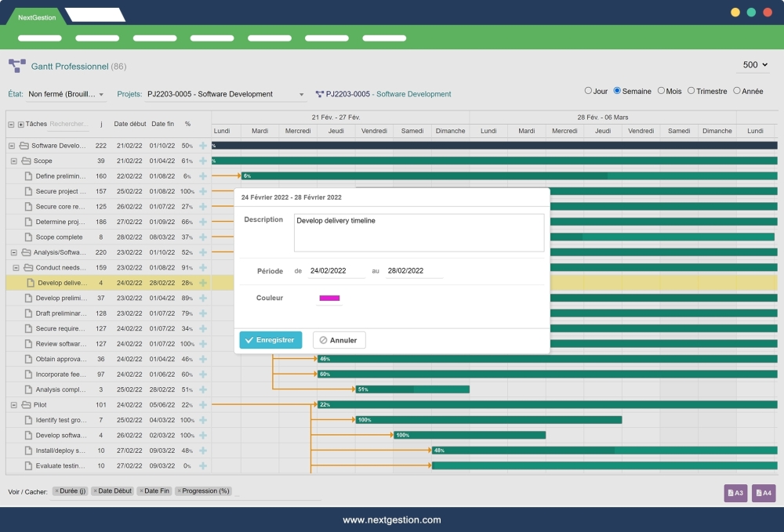The height and width of the screenshot is (532, 784).
Task: Click the green plus icon beside Scope task
Action: click(203, 161)
